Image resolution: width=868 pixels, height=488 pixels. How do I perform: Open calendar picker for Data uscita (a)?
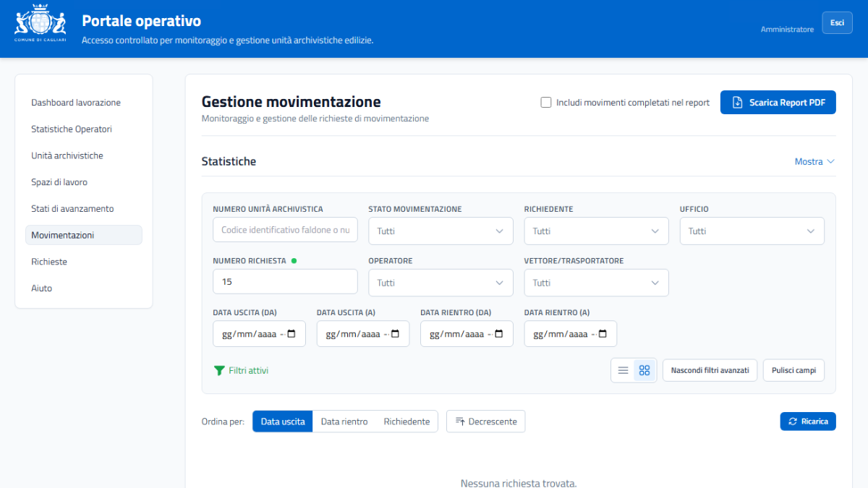point(396,334)
